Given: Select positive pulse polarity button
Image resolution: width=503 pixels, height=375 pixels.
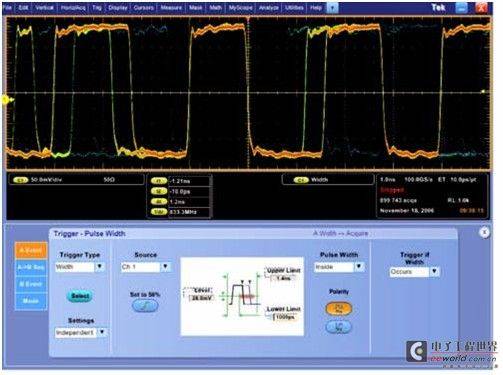Looking at the screenshot, I should point(338,308).
